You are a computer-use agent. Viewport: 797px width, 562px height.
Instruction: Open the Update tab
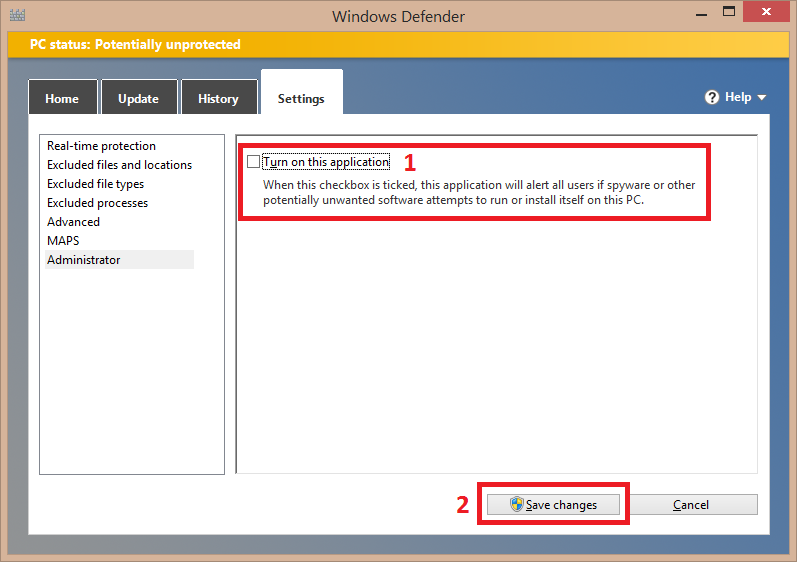pyautogui.click(x=139, y=97)
